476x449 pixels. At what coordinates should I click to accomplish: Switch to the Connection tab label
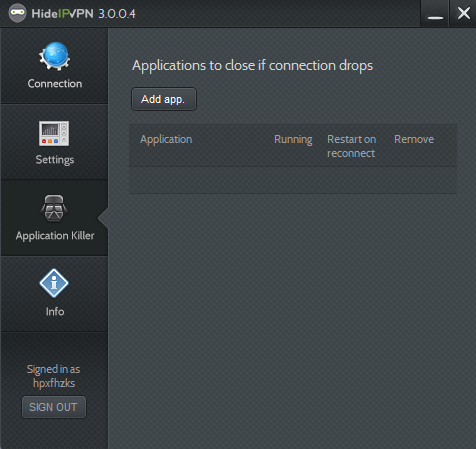click(x=55, y=84)
